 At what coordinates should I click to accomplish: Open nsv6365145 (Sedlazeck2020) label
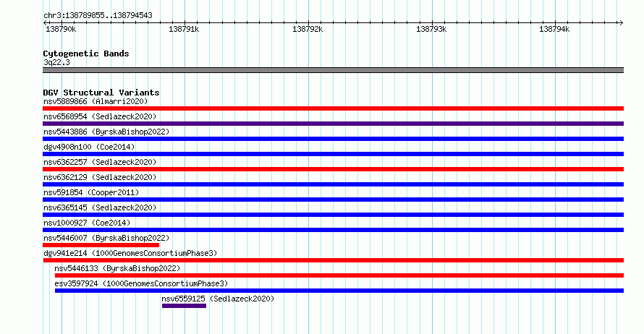click(100, 207)
